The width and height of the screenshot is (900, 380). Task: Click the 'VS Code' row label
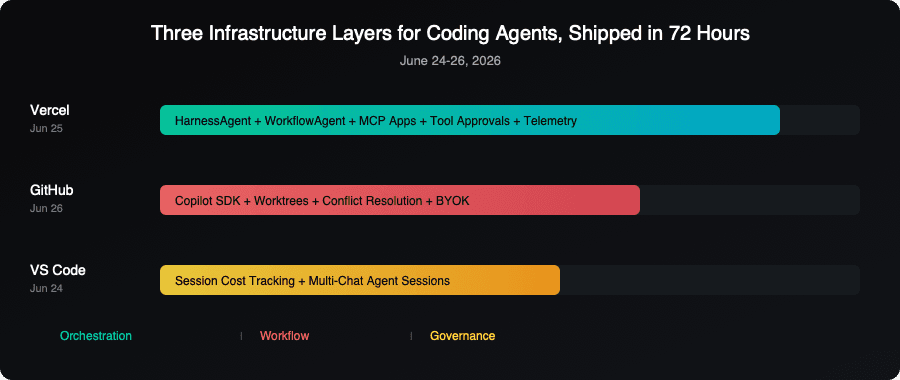click(57, 270)
